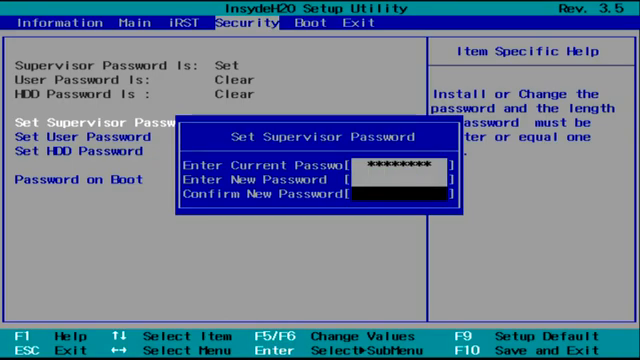Click the 'Rev. 3.5' version text
This screenshot has height=360, width=640.
coord(591,8)
